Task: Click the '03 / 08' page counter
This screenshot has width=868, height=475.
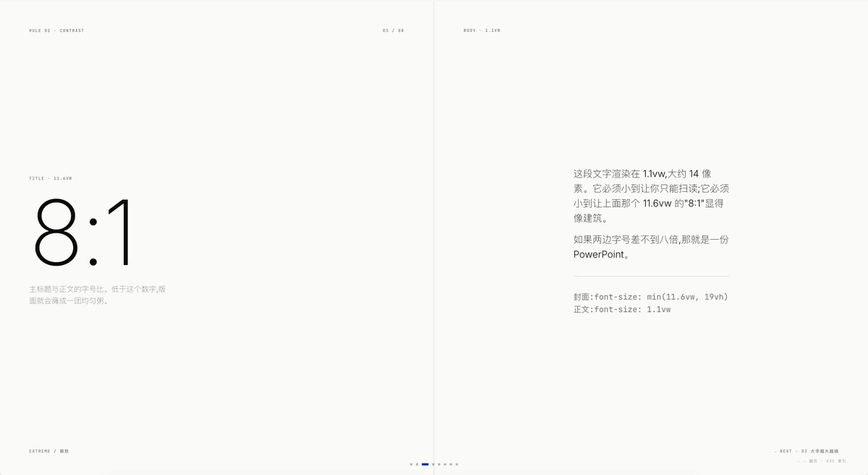Action: pyautogui.click(x=393, y=30)
